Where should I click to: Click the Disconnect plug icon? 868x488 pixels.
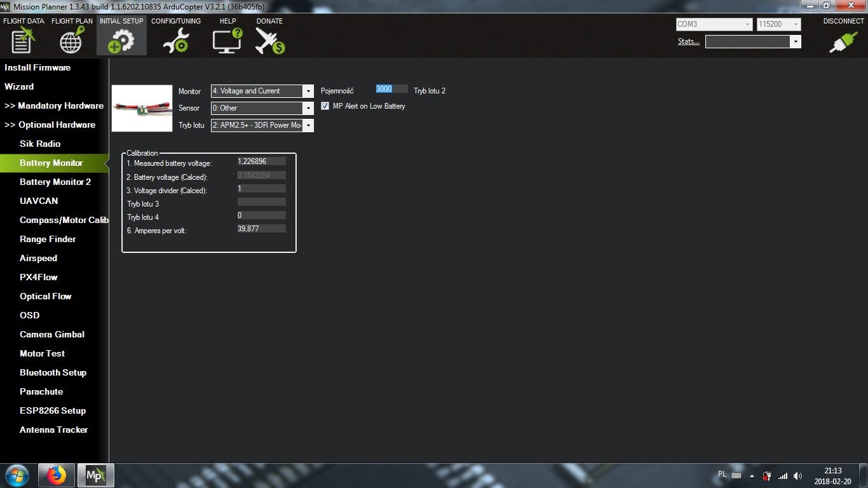pyautogui.click(x=843, y=41)
